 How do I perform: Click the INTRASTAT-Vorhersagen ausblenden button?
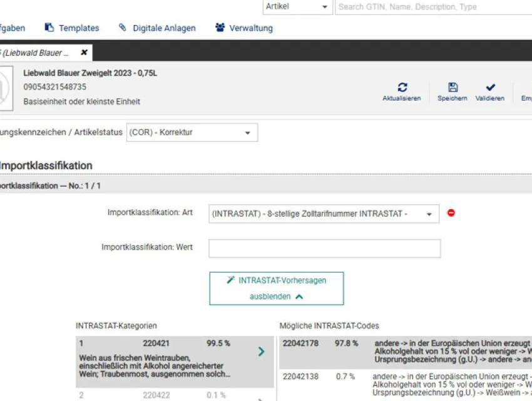tap(277, 288)
